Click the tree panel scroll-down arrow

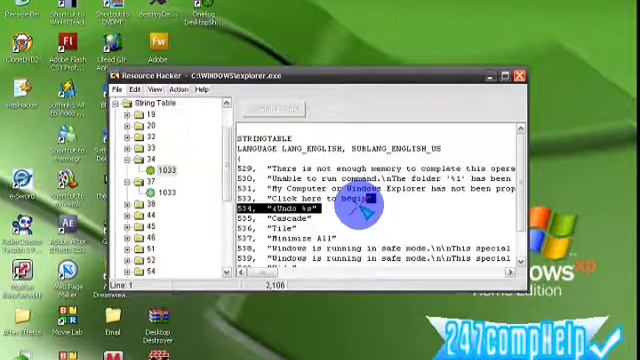[227, 272]
